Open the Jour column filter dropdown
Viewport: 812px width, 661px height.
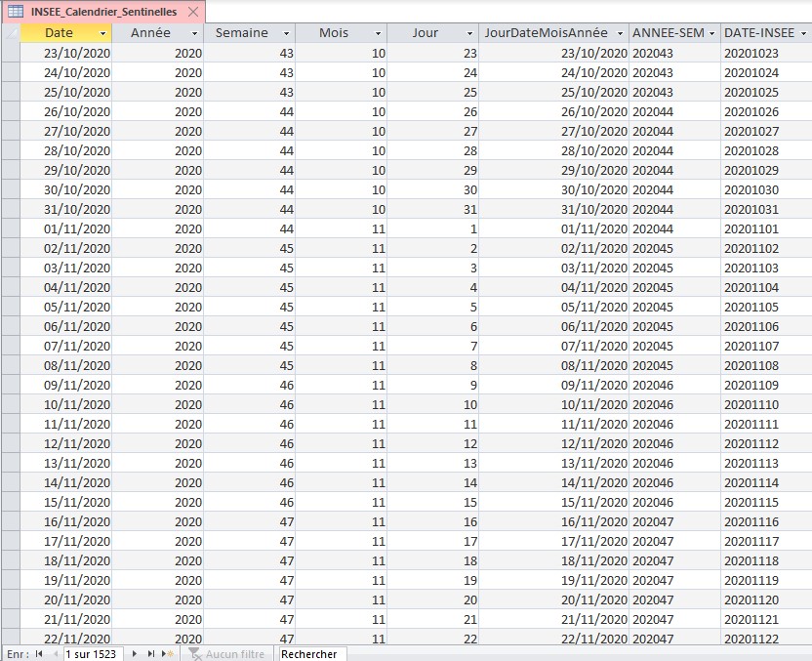(469, 33)
